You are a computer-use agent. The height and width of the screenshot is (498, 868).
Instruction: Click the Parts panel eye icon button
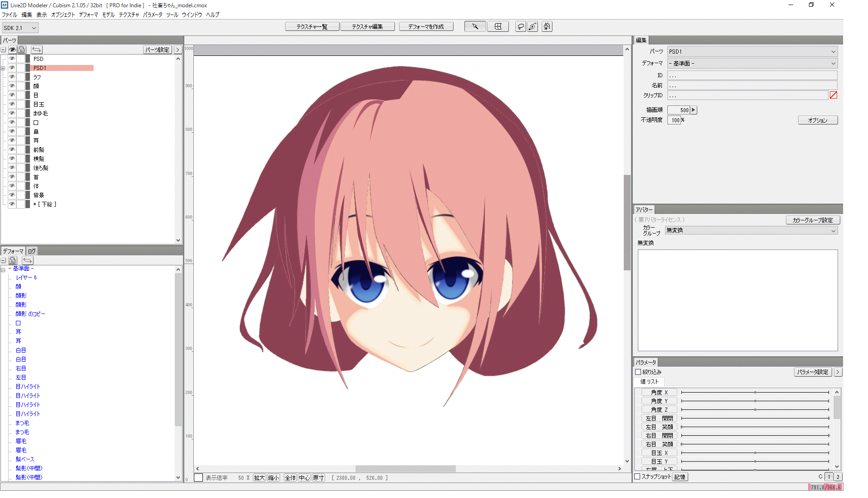pos(13,50)
